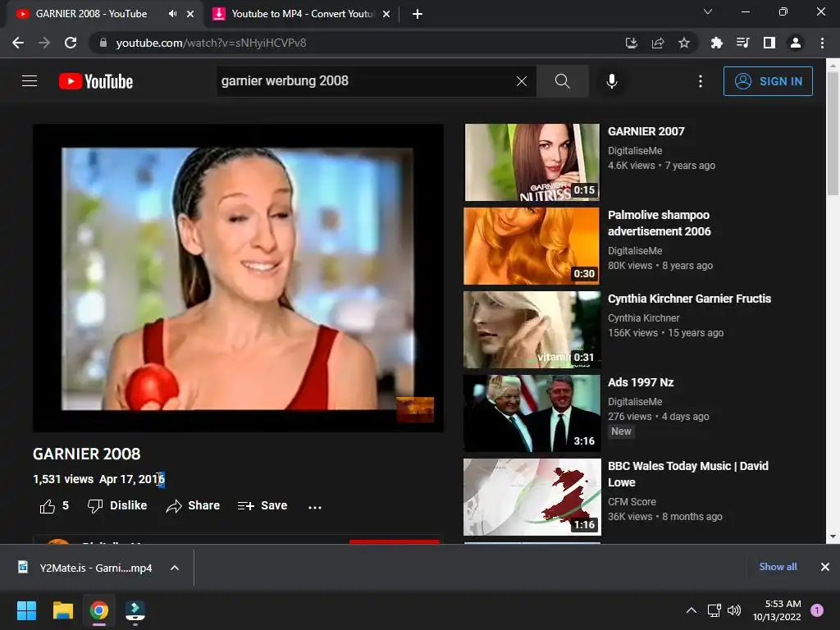Screen dimensions: 840x630
Task: Open Cynthia Kirchner channel name
Action: click(643, 317)
